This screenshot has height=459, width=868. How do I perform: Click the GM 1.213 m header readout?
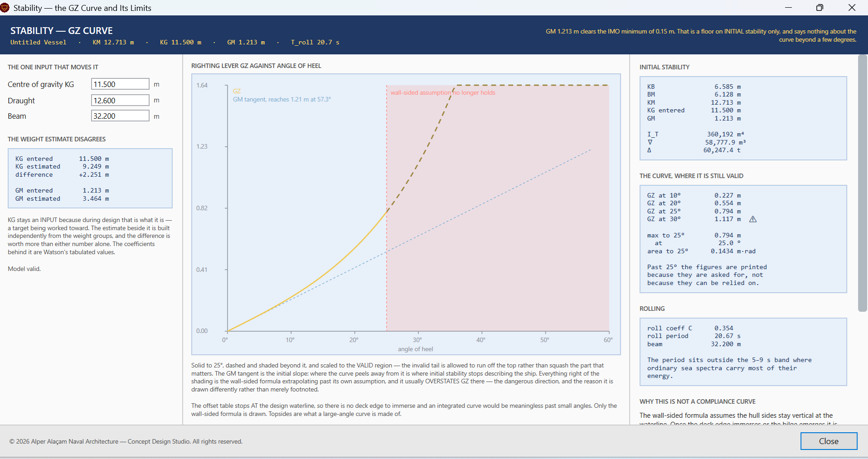tap(246, 42)
